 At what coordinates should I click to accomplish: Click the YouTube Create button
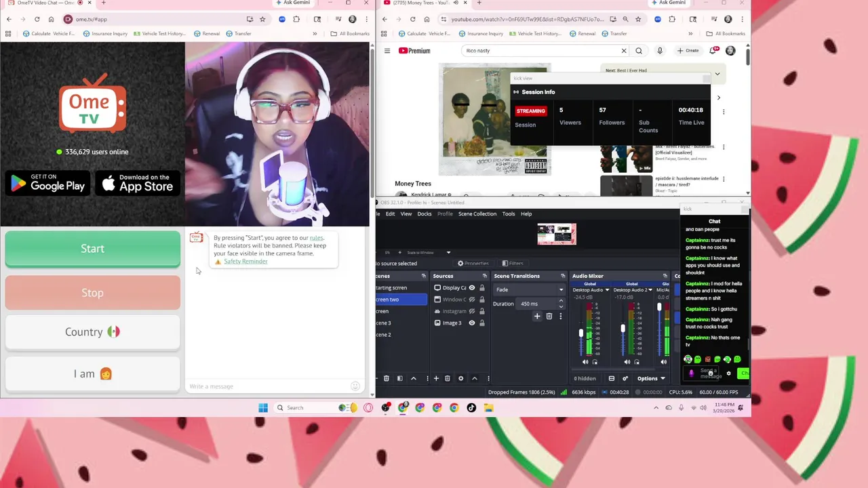(x=688, y=51)
